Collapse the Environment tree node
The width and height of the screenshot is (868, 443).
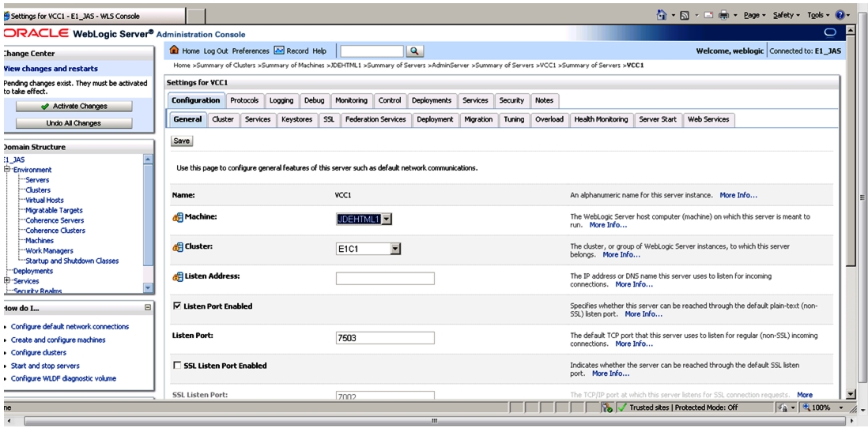(x=7, y=169)
